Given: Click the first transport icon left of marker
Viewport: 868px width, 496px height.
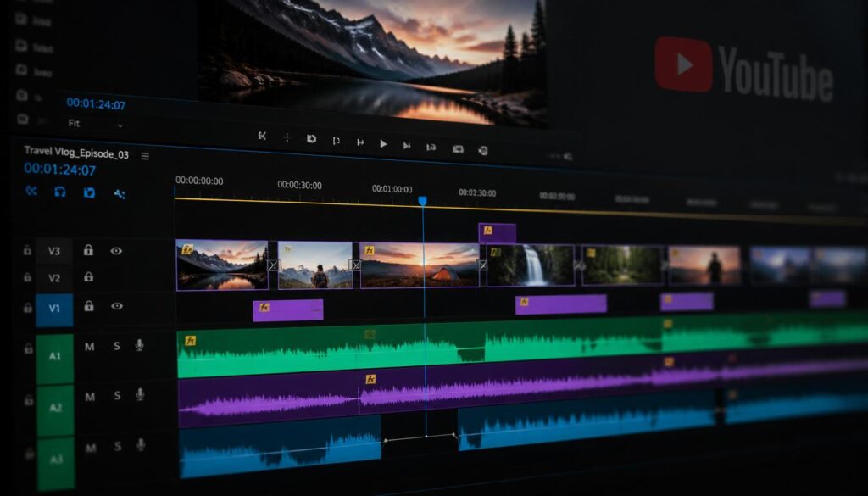Looking at the screenshot, I should click(x=262, y=136).
